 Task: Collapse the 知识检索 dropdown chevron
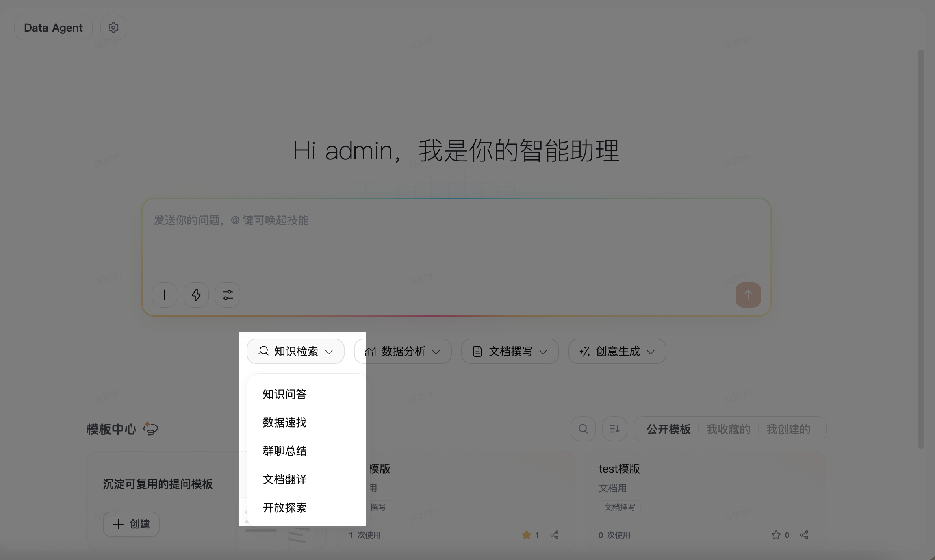(329, 352)
